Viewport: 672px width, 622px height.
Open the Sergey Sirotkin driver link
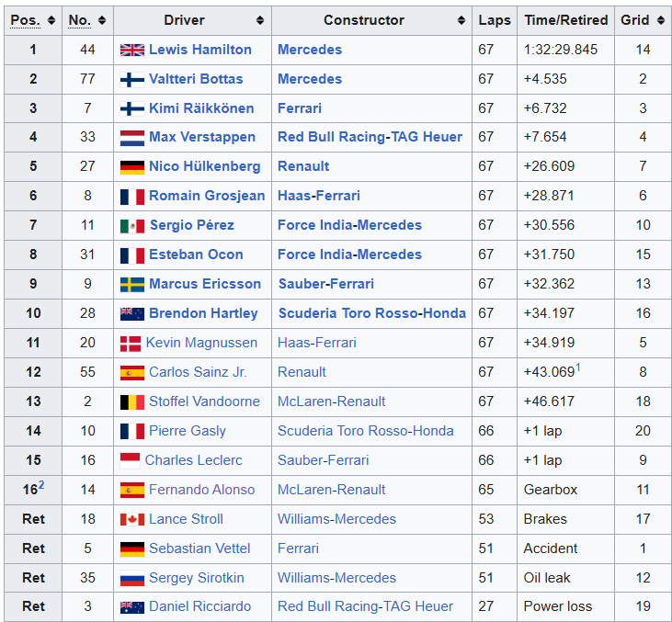[197, 578]
